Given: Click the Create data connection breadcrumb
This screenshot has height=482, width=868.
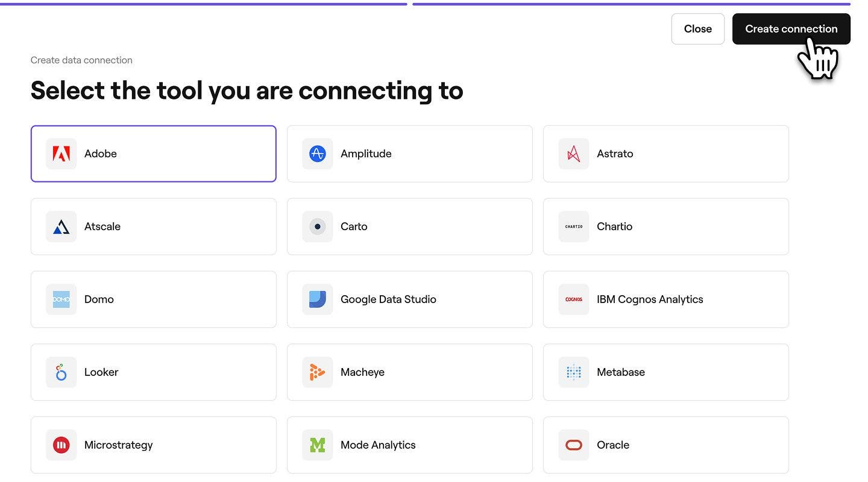Looking at the screenshot, I should tap(81, 60).
